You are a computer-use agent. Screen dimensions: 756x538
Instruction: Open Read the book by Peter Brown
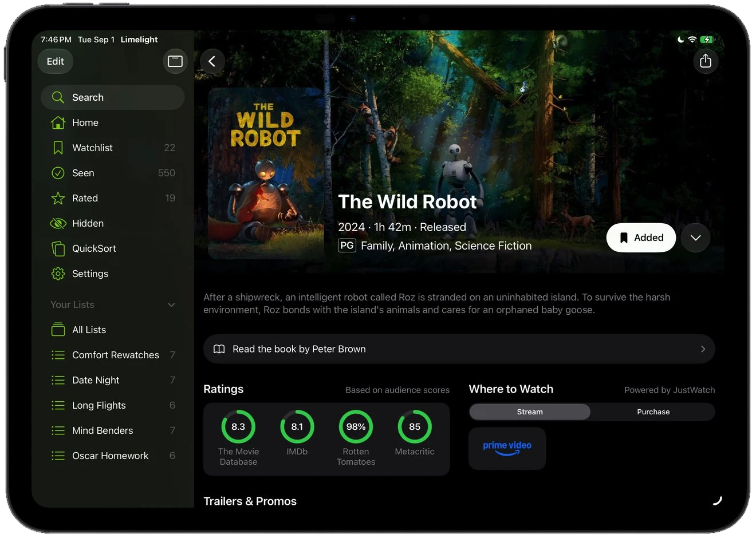click(459, 349)
